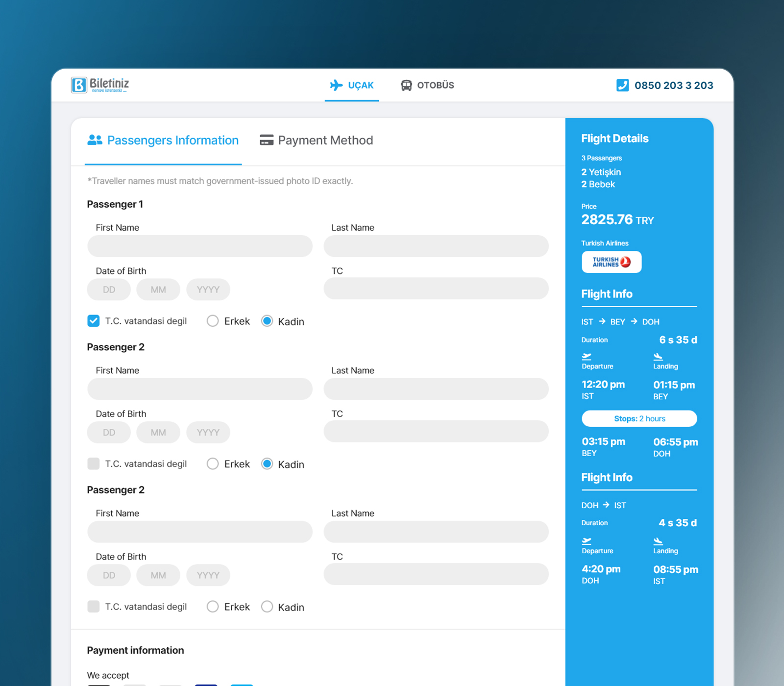Click the arrow between DOH and IST
The height and width of the screenshot is (686, 784).
606,505
